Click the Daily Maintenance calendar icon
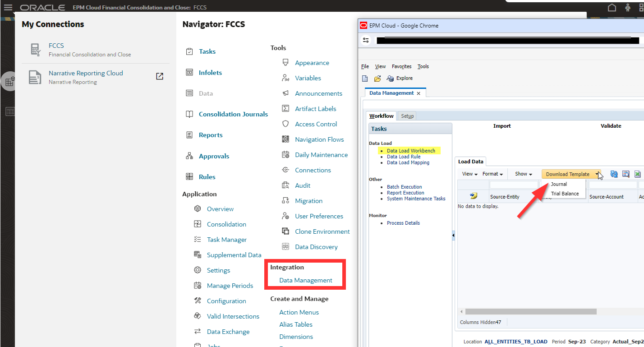 click(x=285, y=155)
